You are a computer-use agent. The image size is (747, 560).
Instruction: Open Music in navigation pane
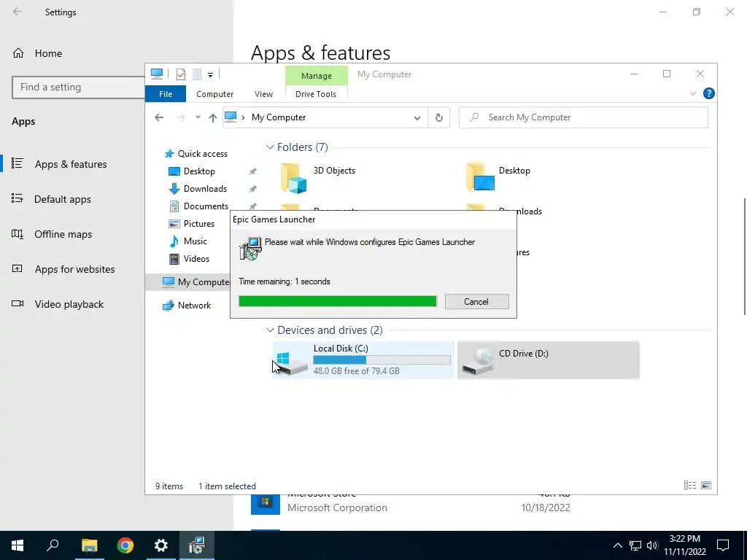click(x=195, y=241)
